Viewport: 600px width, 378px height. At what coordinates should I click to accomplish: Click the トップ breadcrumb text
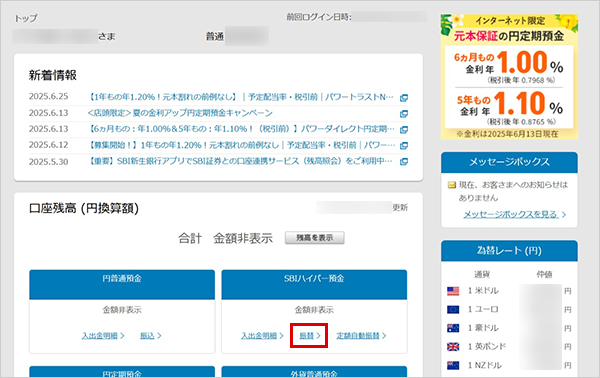26,18
